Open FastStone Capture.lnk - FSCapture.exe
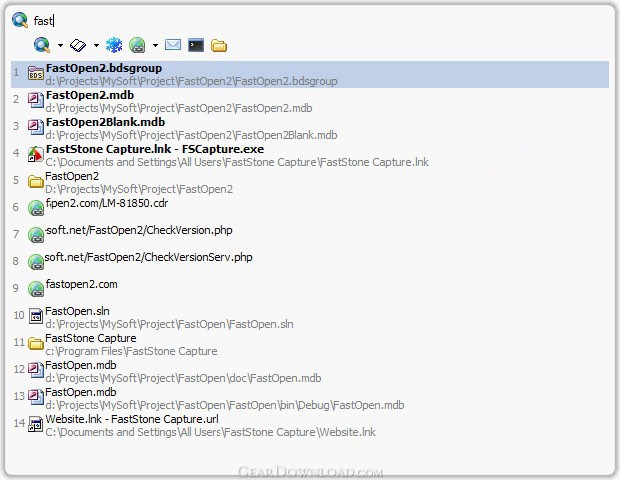This screenshot has height=480, width=620. (310, 155)
